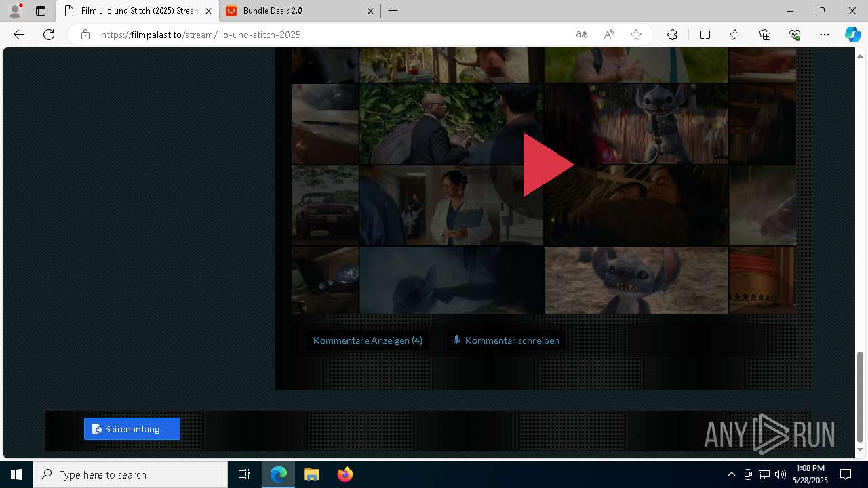Open Browser essentials icon
This screenshot has height=488, width=868.
795,35
